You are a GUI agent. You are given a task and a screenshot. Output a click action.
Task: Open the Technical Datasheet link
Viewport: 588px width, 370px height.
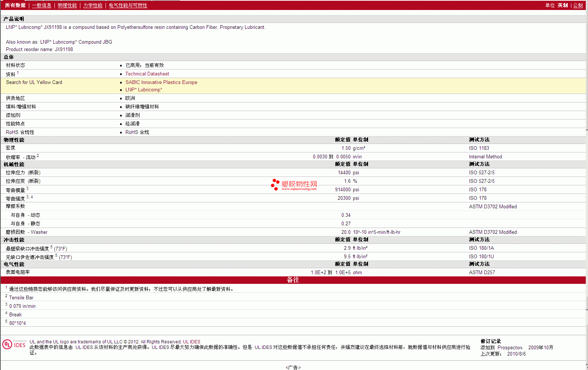point(147,74)
